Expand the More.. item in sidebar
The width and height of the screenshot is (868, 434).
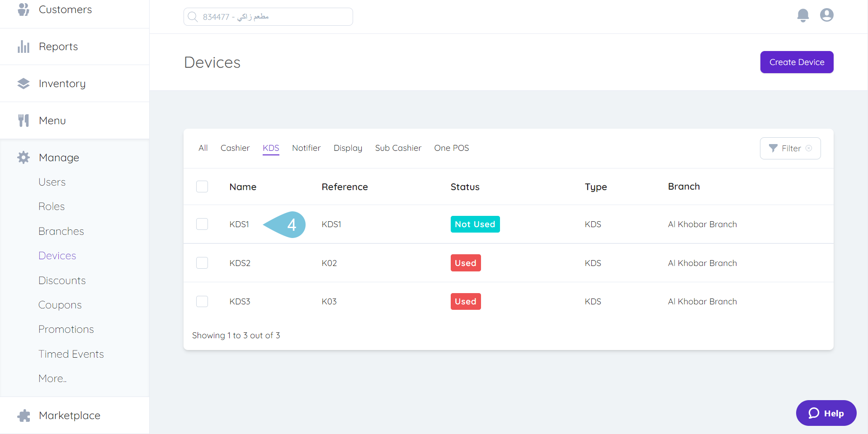point(52,378)
